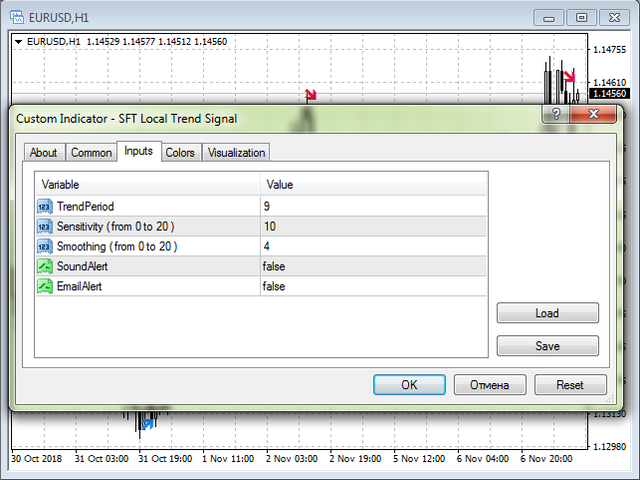The height and width of the screenshot is (480, 640).
Task: Click the EmailAlert boolean variable icon
Action: (44, 287)
